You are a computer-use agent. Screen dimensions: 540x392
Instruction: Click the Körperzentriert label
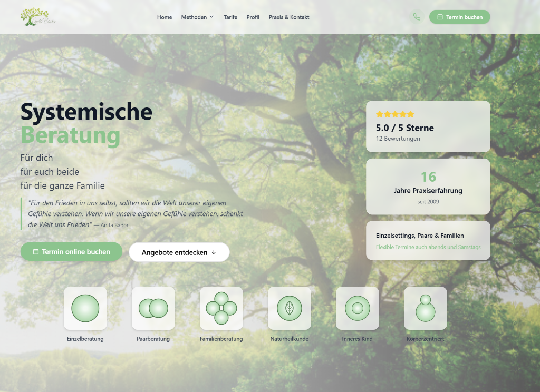click(x=426, y=339)
